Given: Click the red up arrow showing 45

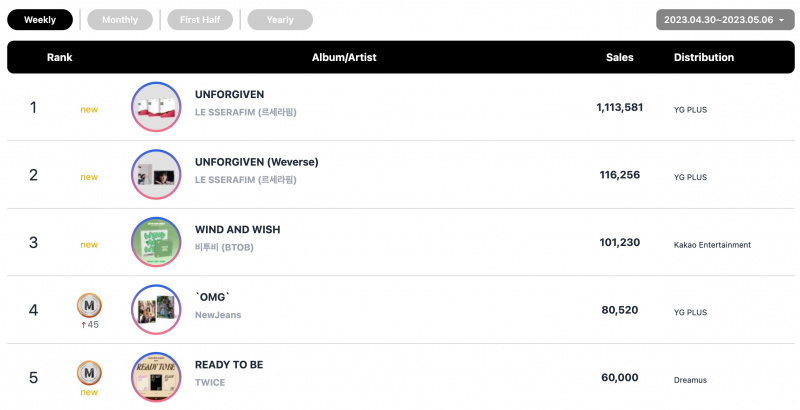Looking at the screenshot, I should 84,325.
